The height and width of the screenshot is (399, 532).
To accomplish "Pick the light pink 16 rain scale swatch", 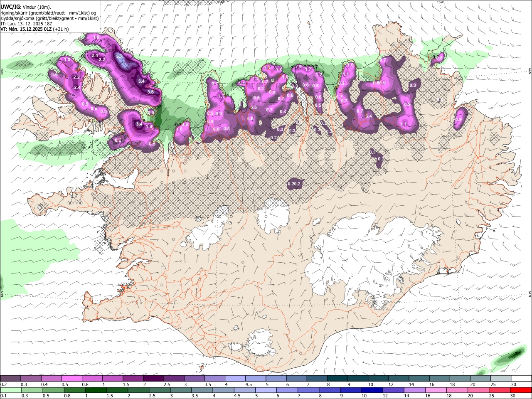I will [x=436, y=390].
